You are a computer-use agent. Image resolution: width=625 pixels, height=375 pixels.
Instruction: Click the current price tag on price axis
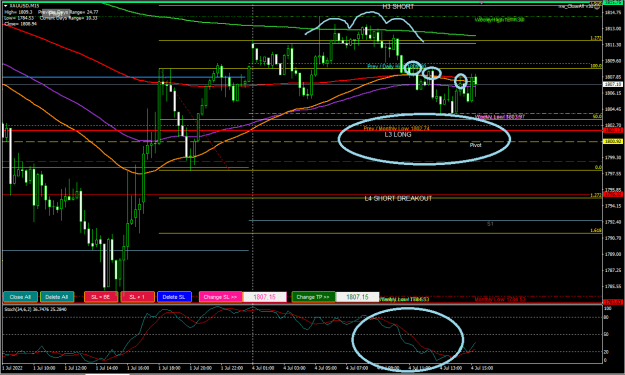pyautogui.click(x=613, y=84)
